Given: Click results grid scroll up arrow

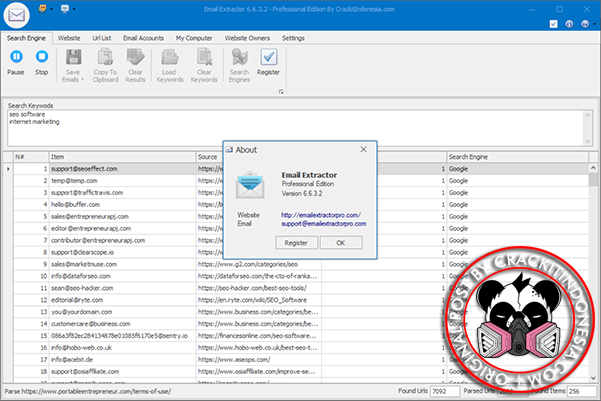Looking at the screenshot, I should tap(593, 168).
